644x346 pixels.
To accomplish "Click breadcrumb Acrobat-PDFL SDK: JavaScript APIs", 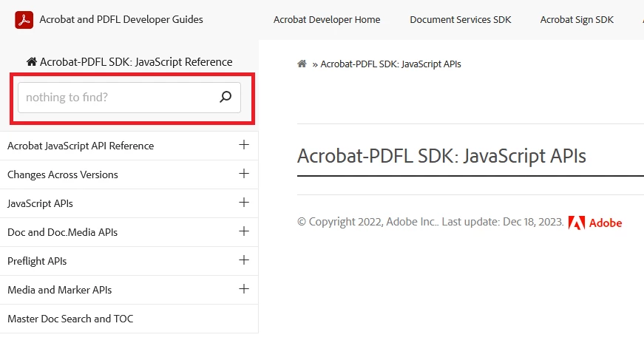I will coord(390,64).
